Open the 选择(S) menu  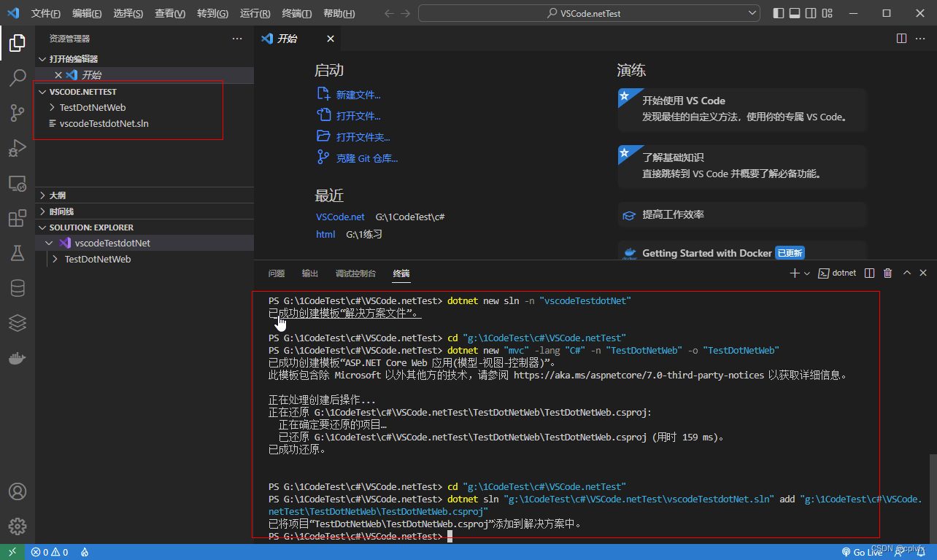pyautogui.click(x=128, y=13)
